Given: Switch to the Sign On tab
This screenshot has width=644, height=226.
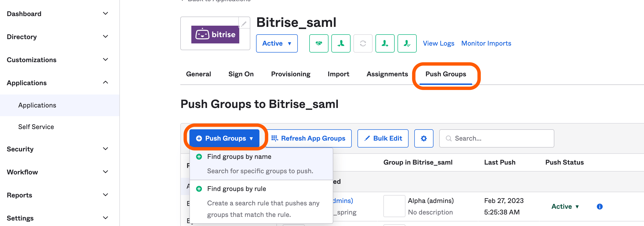Looking at the screenshot, I should pyautogui.click(x=241, y=74).
